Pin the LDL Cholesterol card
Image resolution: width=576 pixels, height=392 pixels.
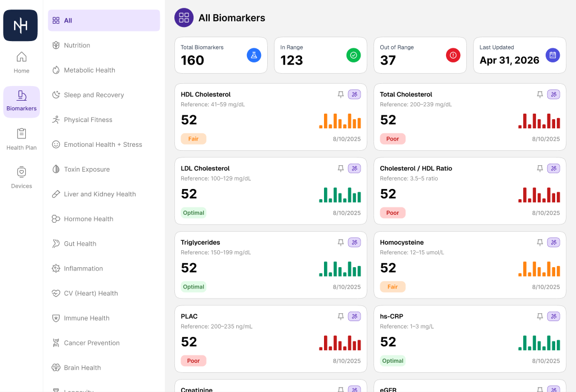(x=340, y=168)
